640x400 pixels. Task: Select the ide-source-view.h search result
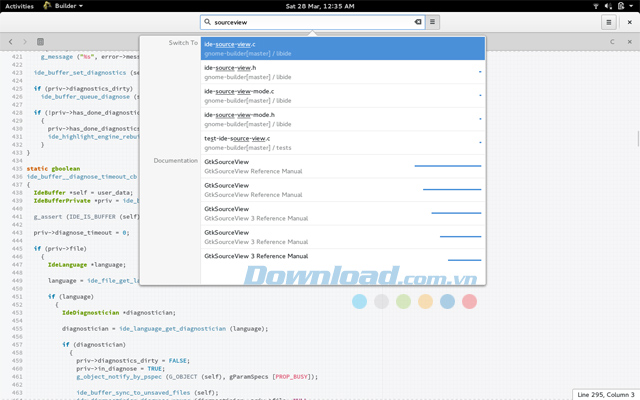[x=340, y=72]
